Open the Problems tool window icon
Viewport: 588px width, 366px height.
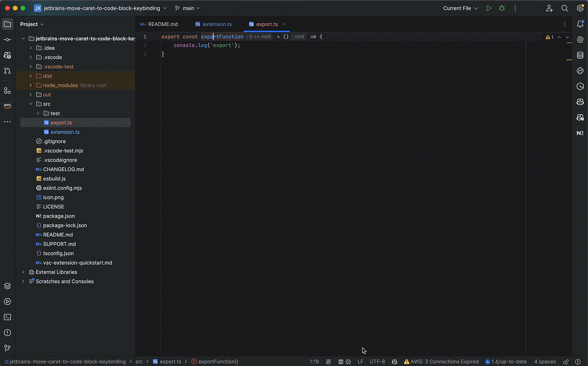[x=7, y=333]
